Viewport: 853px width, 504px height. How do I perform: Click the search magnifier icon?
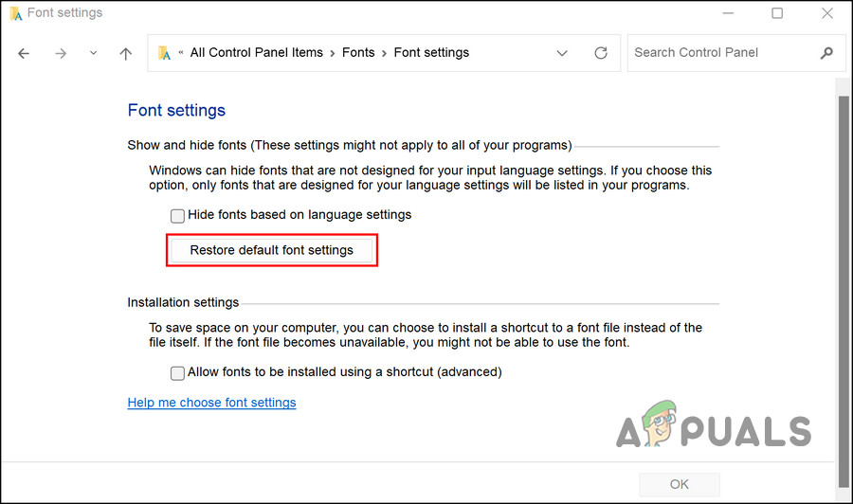point(826,53)
